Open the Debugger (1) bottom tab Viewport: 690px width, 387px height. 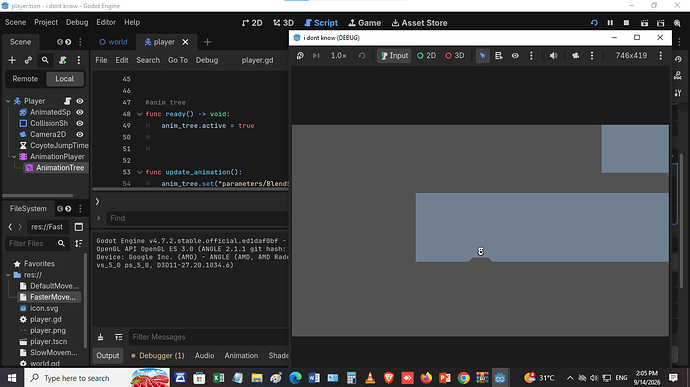click(158, 355)
